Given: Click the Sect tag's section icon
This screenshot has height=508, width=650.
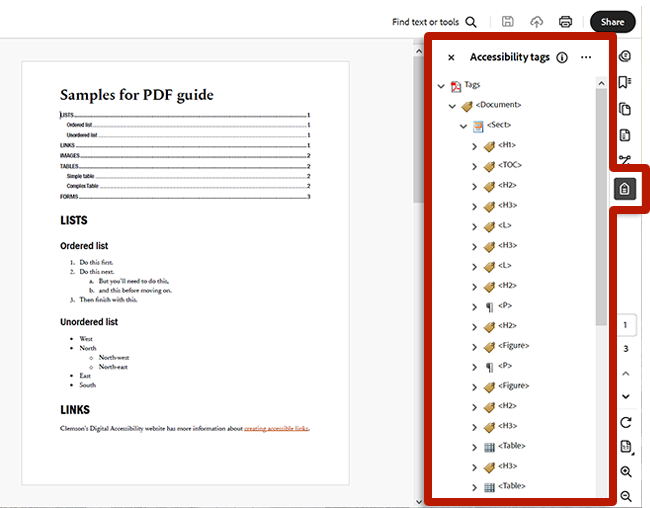Looking at the screenshot, I should click(478, 126).
